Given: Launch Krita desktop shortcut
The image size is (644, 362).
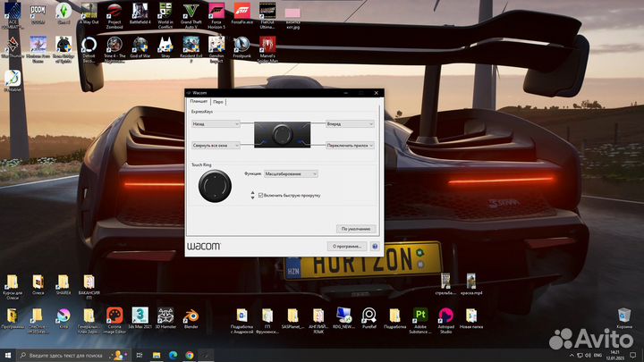Looking at the screenshot, I should tap(64, 318).
